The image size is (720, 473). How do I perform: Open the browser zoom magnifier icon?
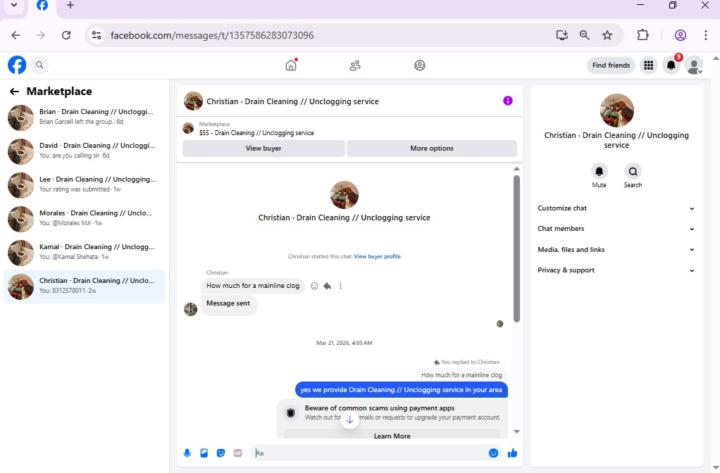(x=584, y=35)
